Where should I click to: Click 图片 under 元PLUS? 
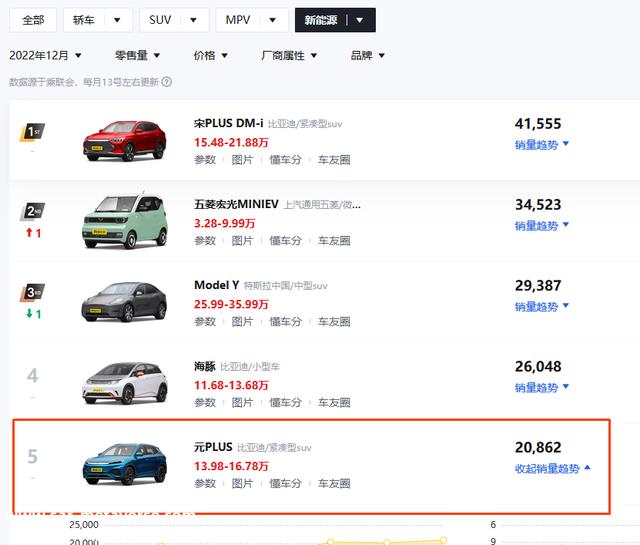[242, 483]
